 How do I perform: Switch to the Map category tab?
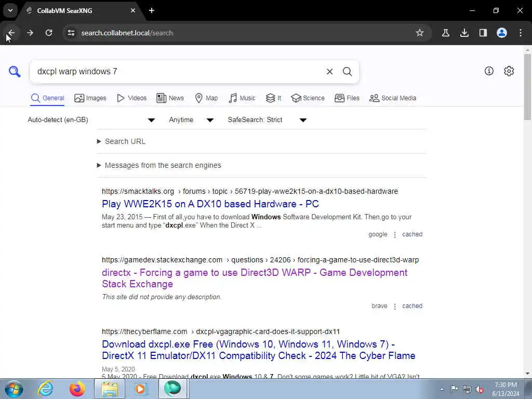pos(206,98)
